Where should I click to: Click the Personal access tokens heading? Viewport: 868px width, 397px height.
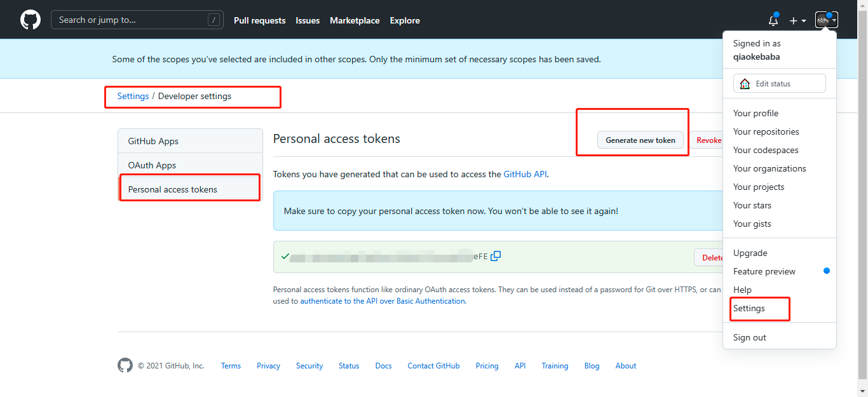[x=337, y=138]
